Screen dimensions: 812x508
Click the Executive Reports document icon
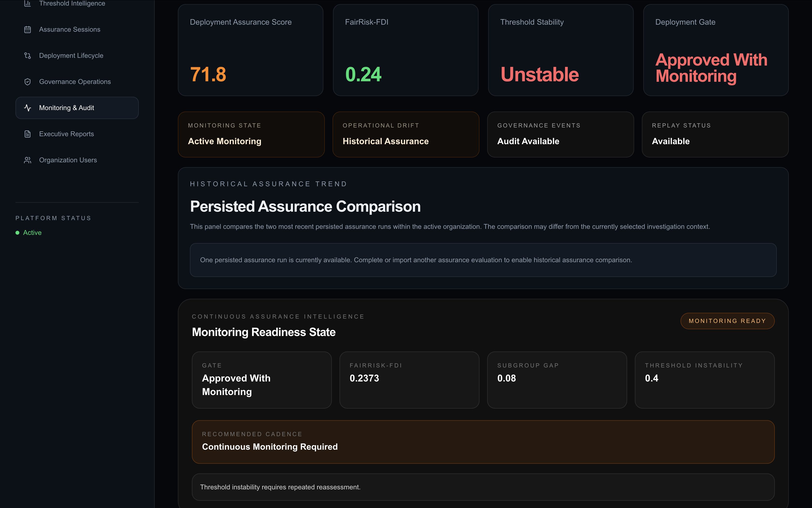[28, 134]
